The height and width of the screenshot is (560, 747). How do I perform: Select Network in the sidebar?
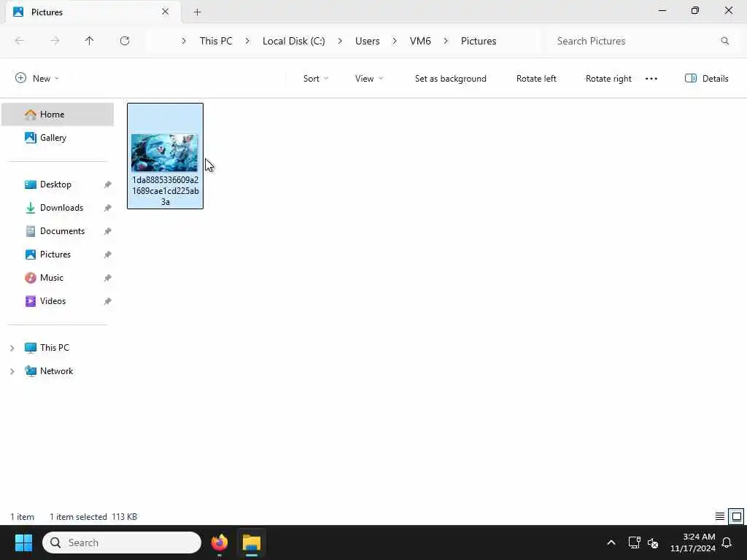coord(58,371)
